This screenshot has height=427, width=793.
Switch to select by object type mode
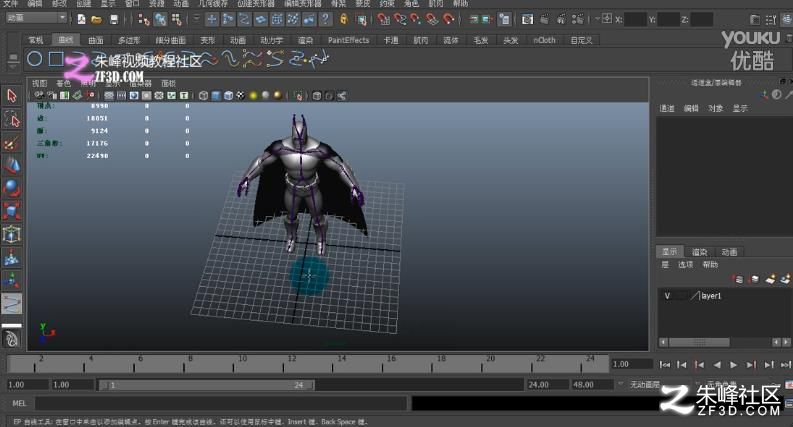(160, 19)
